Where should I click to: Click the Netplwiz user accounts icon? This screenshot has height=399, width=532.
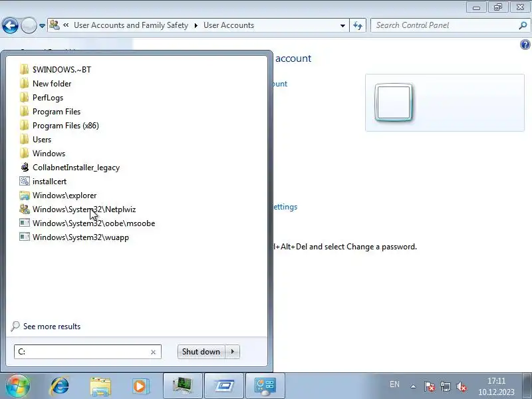coord(25,209)
